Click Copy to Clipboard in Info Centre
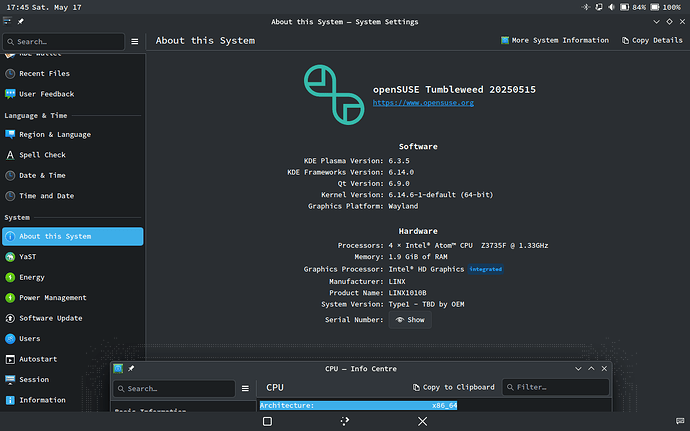The width and height of the screenshot is (690, 431). 453,387
